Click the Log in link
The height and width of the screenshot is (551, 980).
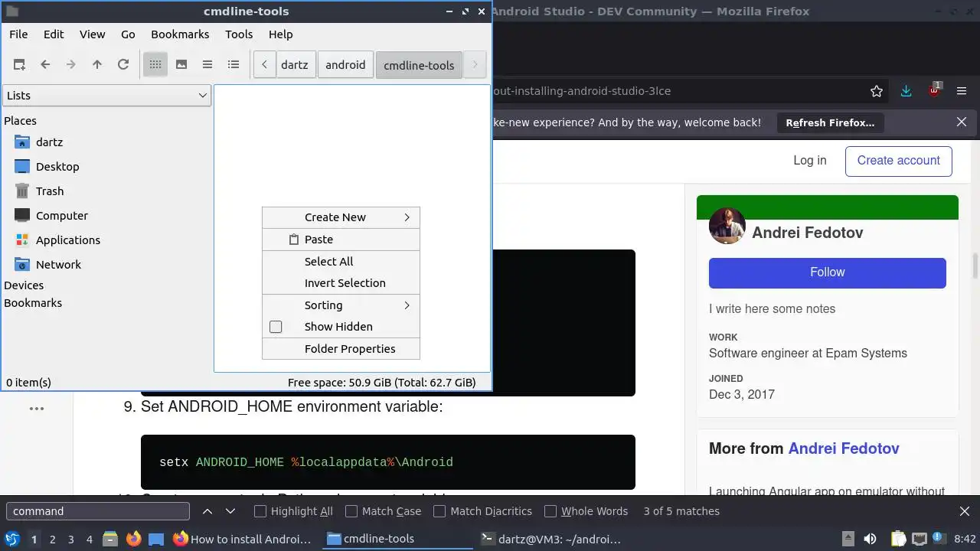click(x=810, y=161)
